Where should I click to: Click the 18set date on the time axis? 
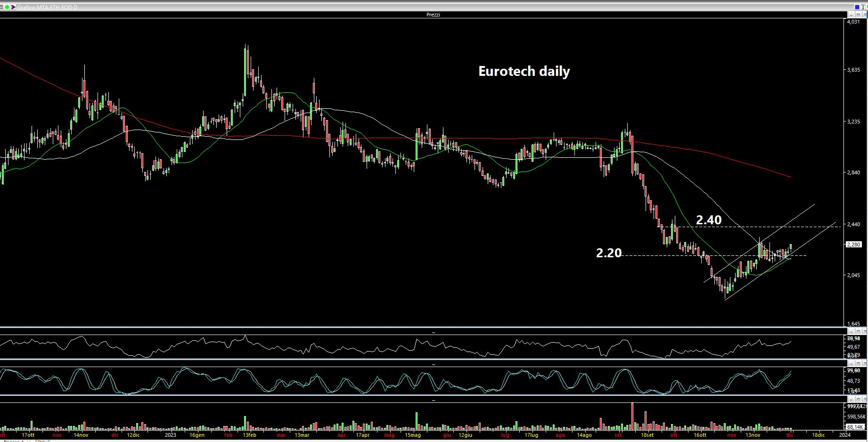[x=647, y=435]
